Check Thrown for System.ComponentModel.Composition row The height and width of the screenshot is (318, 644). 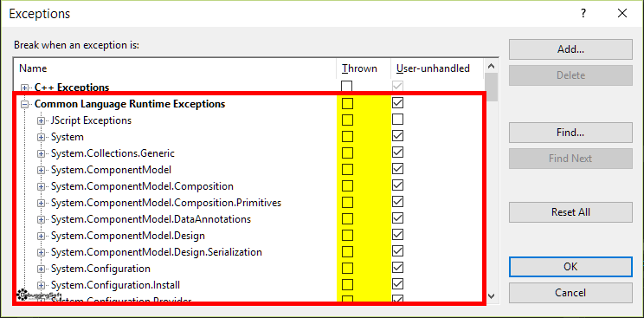pyautogui.click(x=347, y=185)
